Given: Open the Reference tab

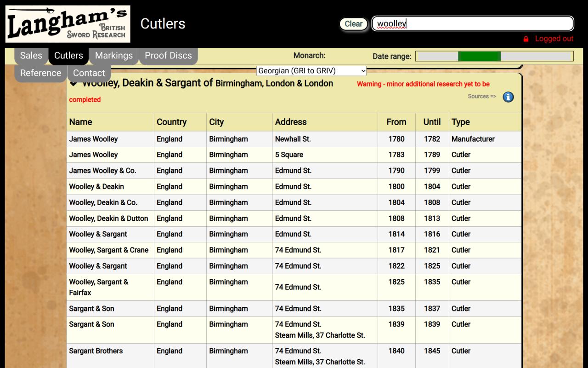Looking at the screenshot, I should point(40,73).
